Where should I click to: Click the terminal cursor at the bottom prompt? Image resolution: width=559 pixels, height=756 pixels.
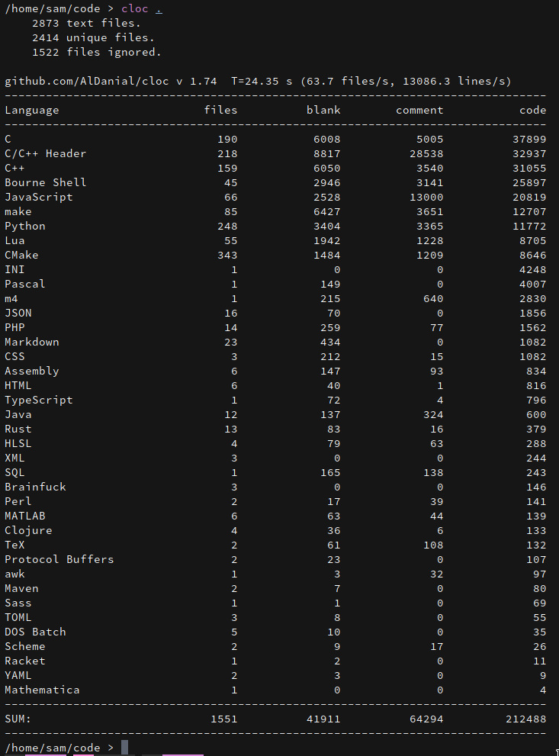click(x=124, y=748)
